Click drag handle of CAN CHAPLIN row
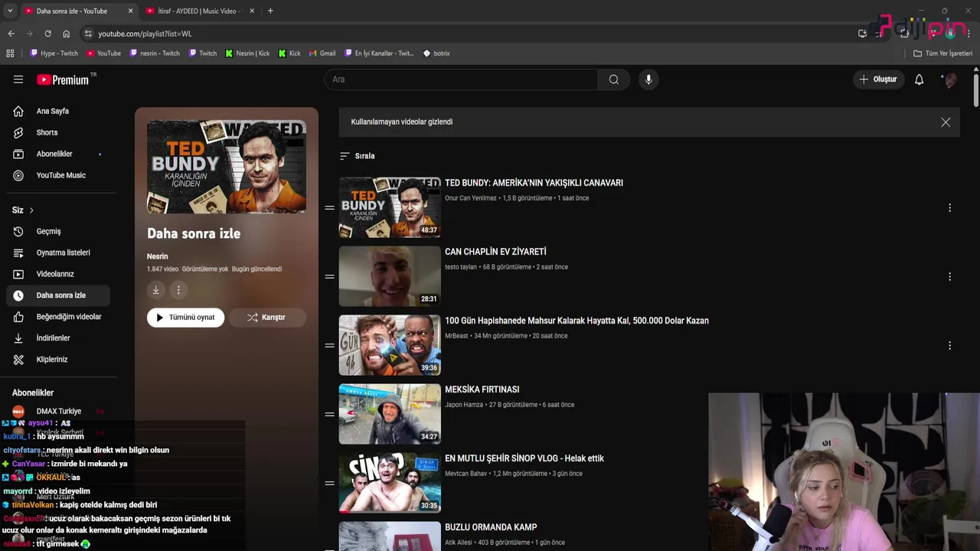This screenshot has width=980, height=551. pos(329,277)
